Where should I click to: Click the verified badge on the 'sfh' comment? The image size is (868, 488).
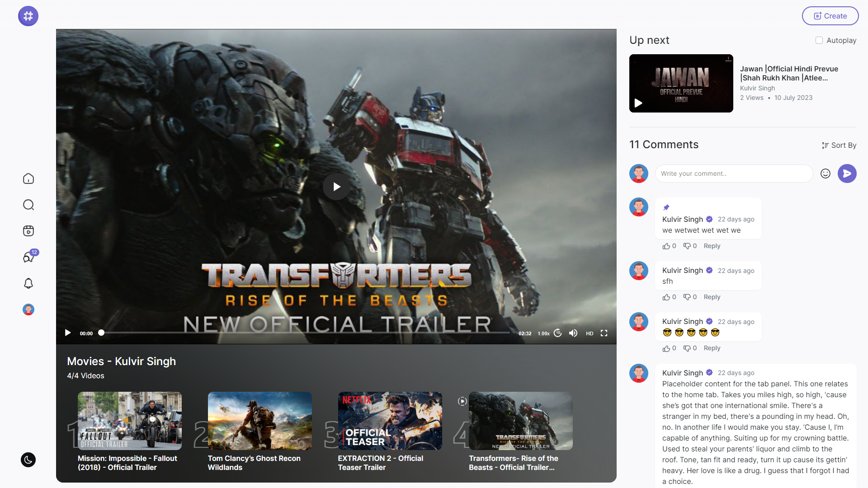coord(709,270)
